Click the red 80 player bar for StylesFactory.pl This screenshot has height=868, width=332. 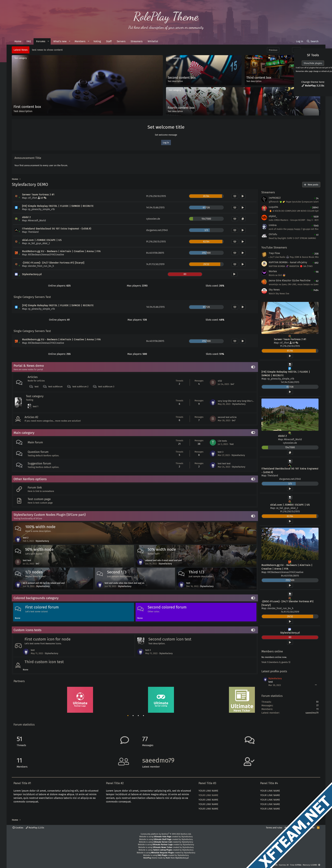coord(185,274)
